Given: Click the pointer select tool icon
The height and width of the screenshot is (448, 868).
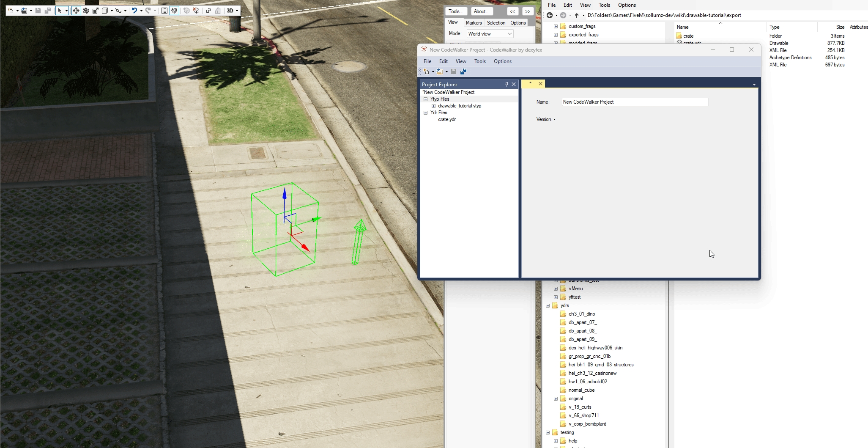Looking at the screenshot, I should pos(60,11).
